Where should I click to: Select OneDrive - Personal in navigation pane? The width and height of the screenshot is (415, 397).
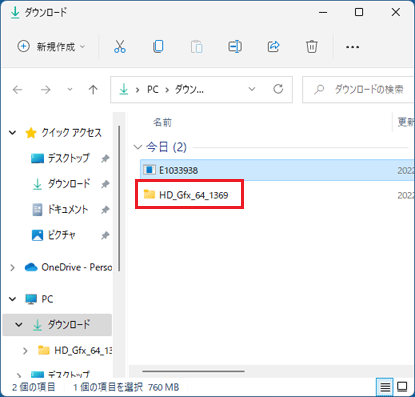[x=77, y=267]
